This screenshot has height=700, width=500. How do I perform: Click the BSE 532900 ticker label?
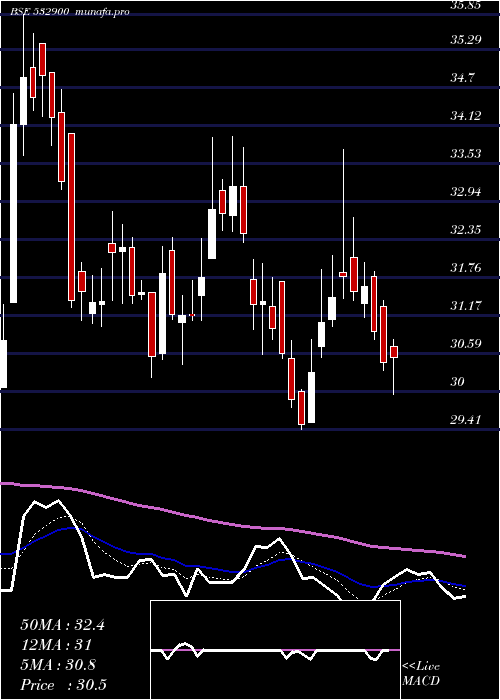[40, 12]
